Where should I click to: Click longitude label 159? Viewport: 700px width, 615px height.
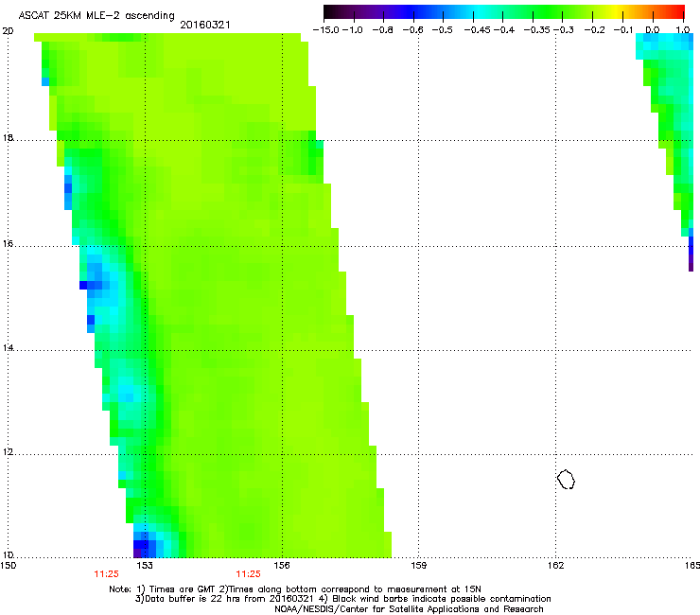point(418,566)
